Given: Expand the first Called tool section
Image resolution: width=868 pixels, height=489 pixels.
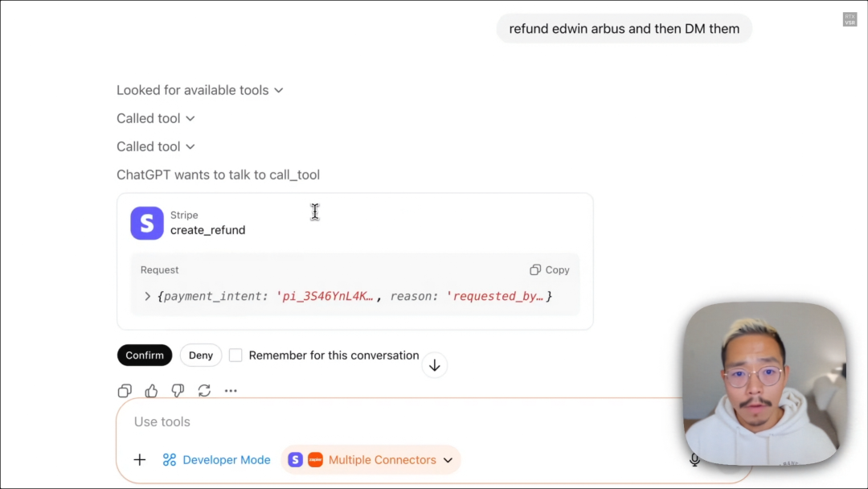Looking at the screenshot, I should click(156, 118).
